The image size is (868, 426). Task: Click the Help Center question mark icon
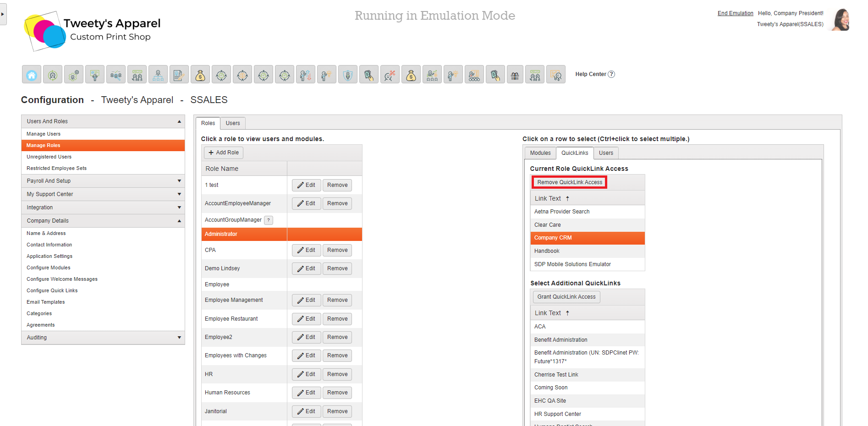[x=611, y=74]
